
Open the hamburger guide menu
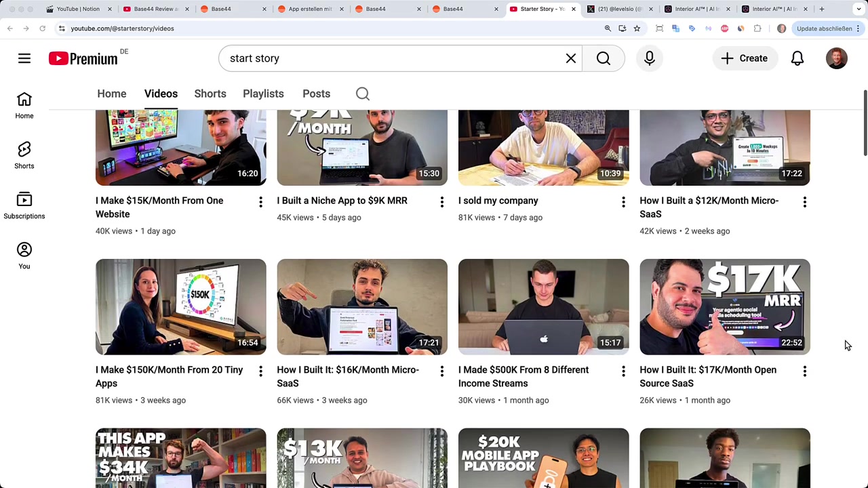(24, 58)
